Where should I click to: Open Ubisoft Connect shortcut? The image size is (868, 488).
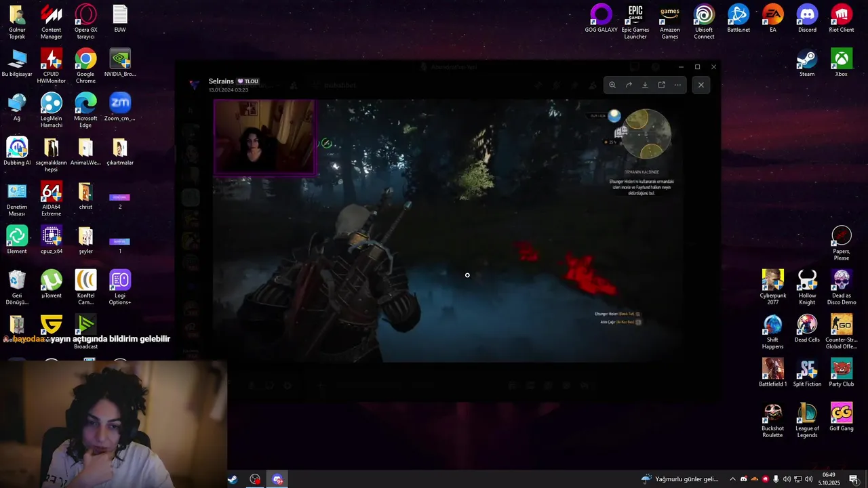[704, 22]
